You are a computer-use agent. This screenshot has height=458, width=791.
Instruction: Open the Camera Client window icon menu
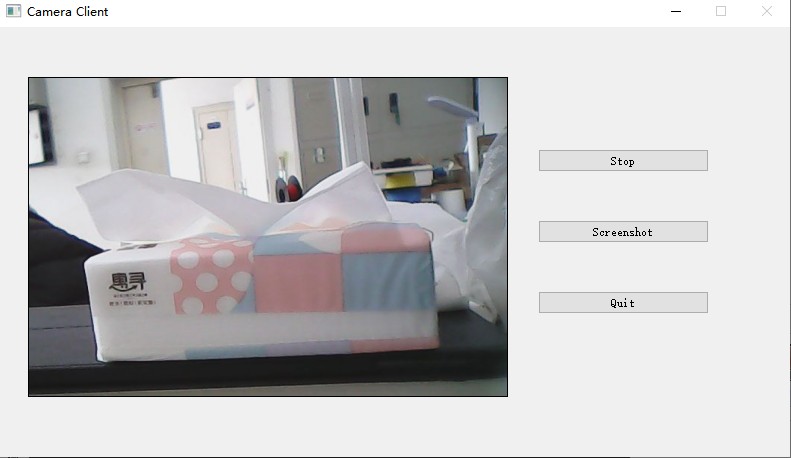pyautogui.click(x=13, y=11)
